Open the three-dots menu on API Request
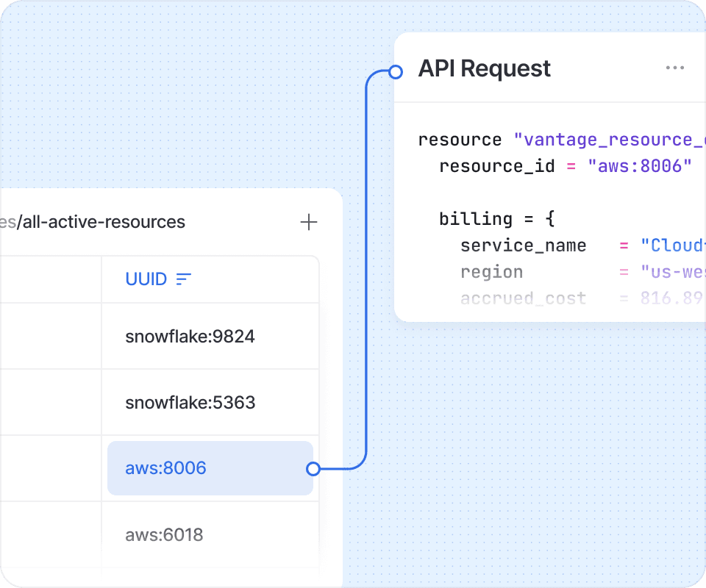Viewport: 706px width, 588px height. (x=674, y=68)
